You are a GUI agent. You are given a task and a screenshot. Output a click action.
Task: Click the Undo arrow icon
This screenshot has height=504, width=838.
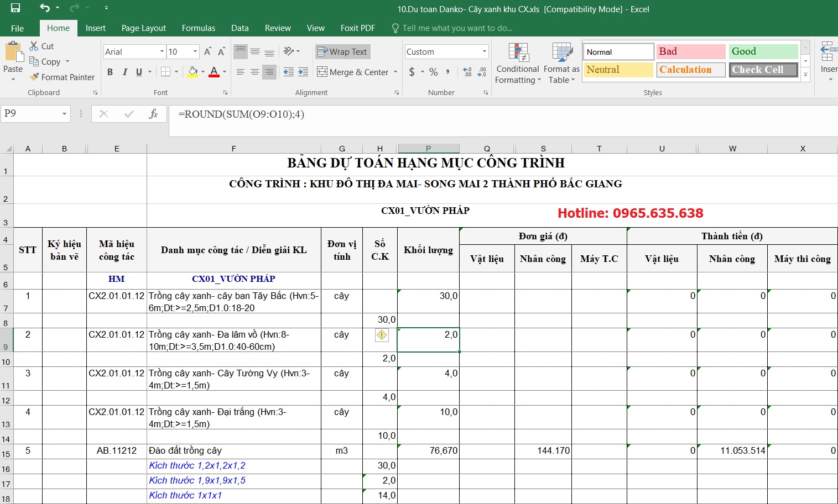click(44, 8)
